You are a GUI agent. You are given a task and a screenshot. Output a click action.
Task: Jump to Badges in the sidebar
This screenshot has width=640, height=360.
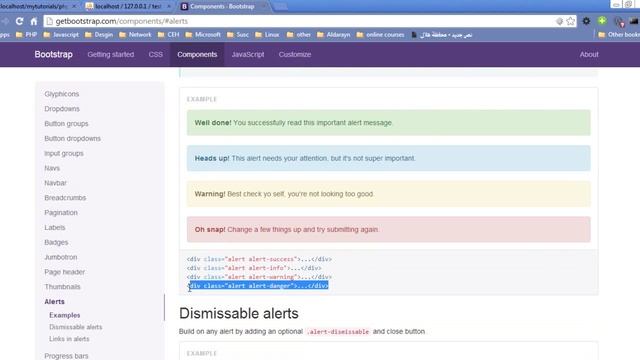[56, 242]
